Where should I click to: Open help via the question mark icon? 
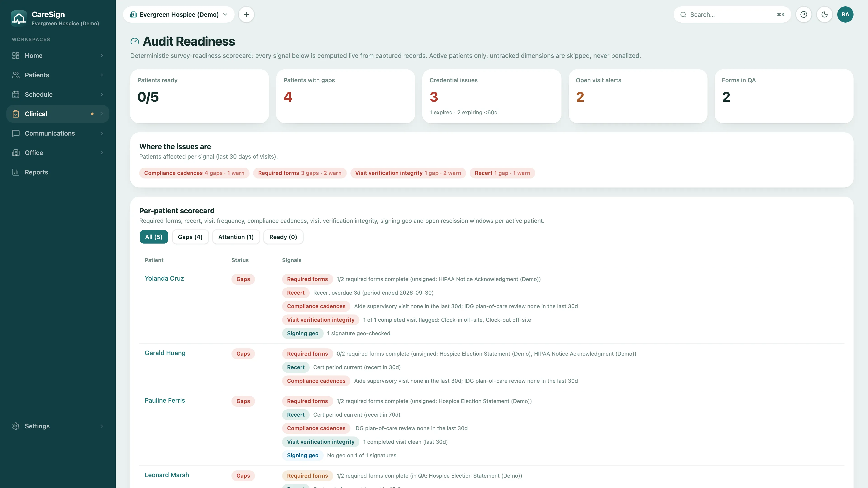[x=804, y=14]
